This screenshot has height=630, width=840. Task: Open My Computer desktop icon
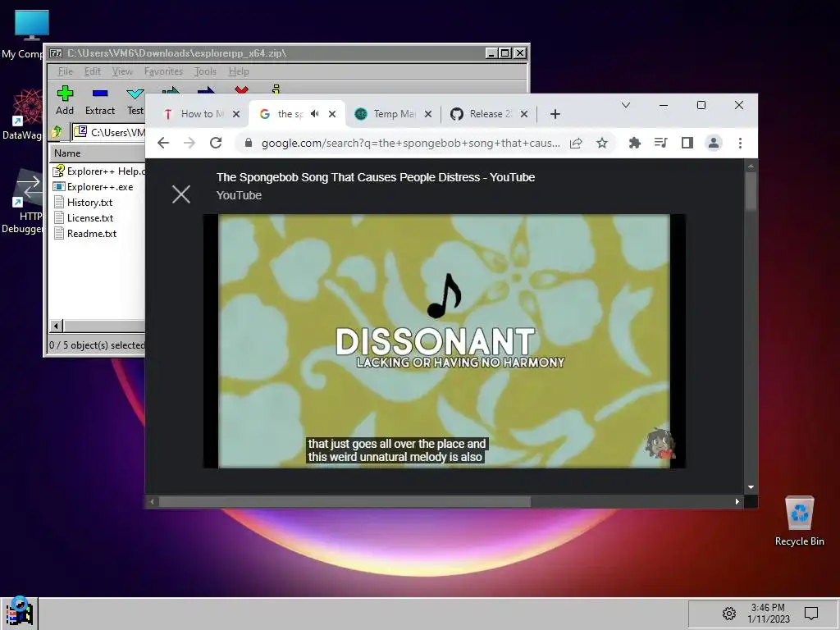pos(30,34)
